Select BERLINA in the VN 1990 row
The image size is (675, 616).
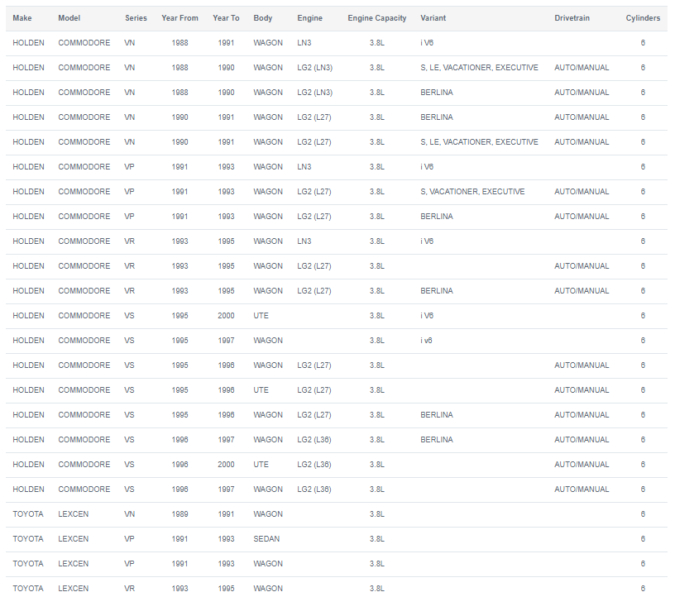pos(437,117)
